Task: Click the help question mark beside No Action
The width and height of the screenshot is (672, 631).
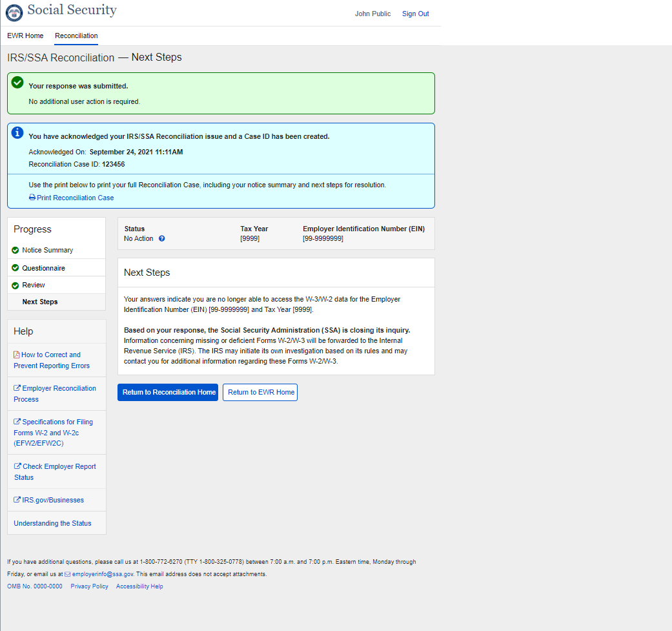Action: [x=162, y=238]
